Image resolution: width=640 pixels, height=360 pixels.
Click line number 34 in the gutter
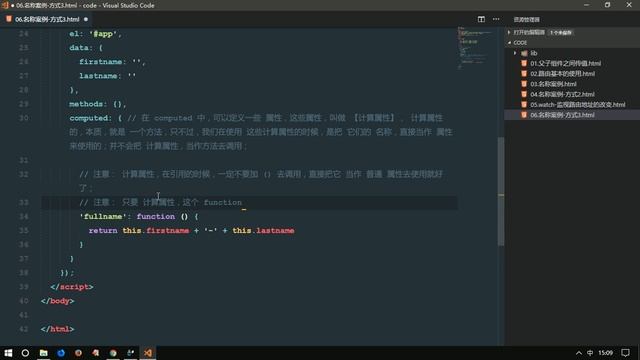click(24, 216)
